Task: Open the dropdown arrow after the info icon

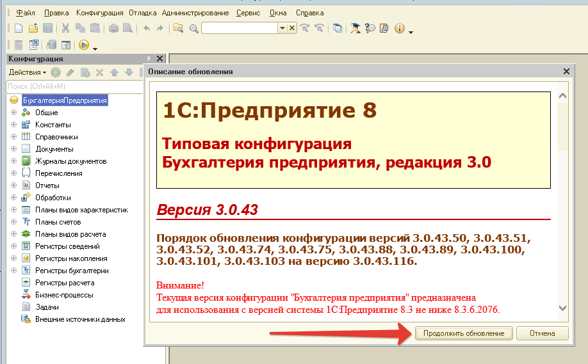Action: 411,32
